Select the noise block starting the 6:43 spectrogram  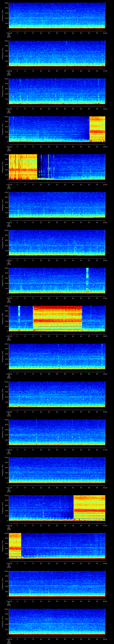[15, 546]
